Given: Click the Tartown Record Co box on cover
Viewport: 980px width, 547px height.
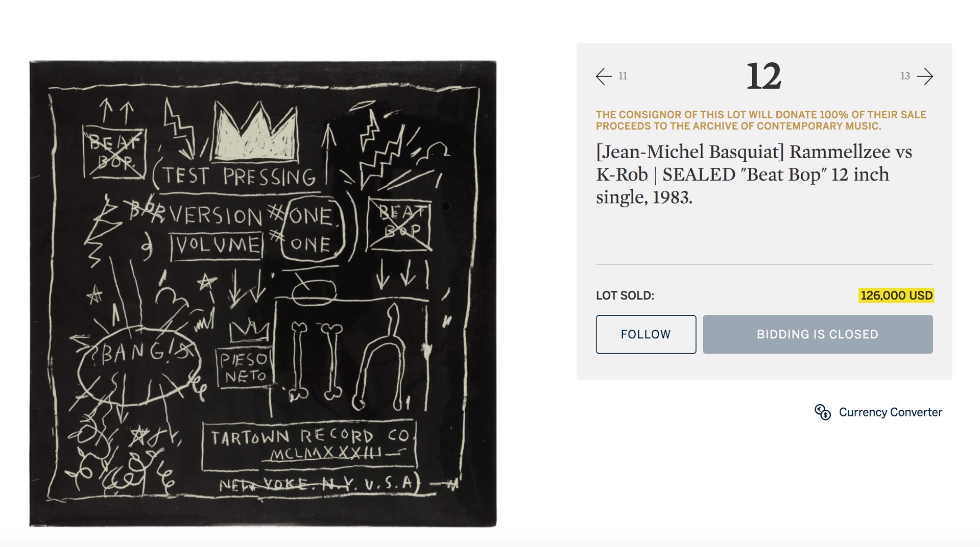Looking at the screenshot, I should [309, 445].
